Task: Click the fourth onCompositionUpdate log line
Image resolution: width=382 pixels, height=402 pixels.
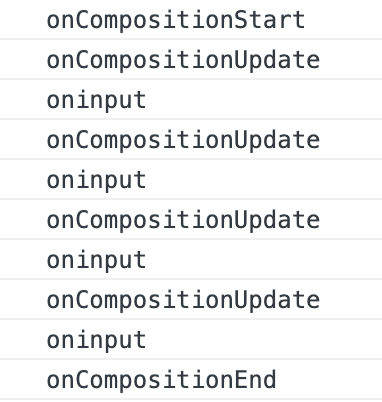Action: tap(183, 300)
